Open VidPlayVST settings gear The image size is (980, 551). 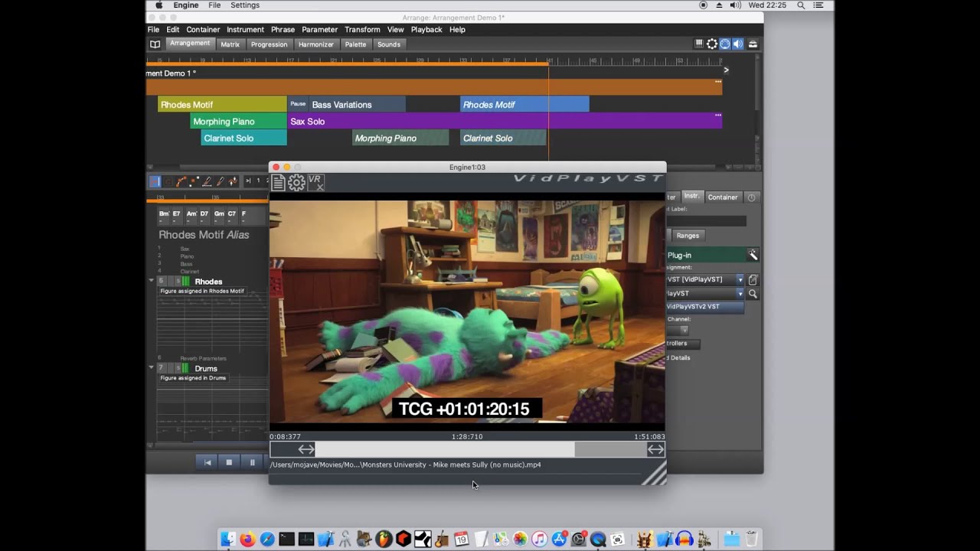pyautogui.click(x=296, y=182)
